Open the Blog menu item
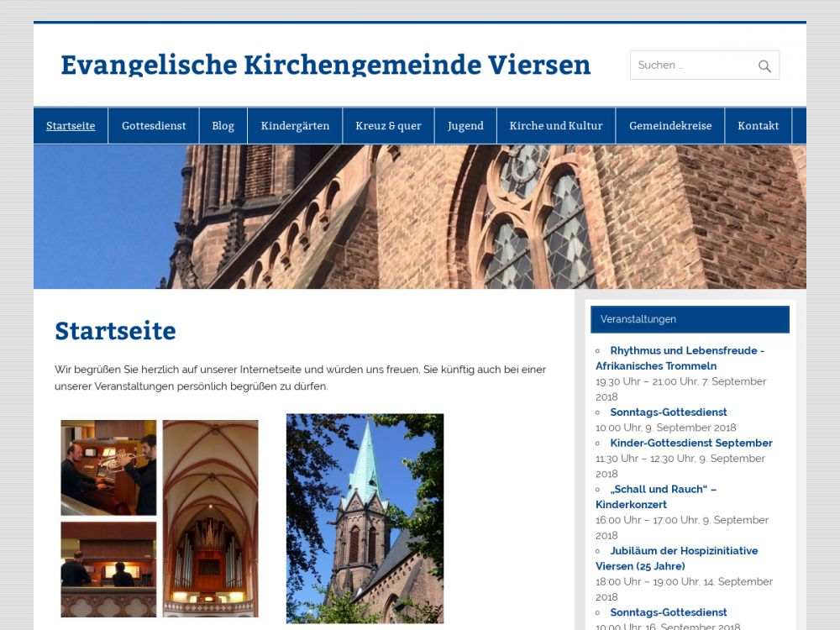 223,126
